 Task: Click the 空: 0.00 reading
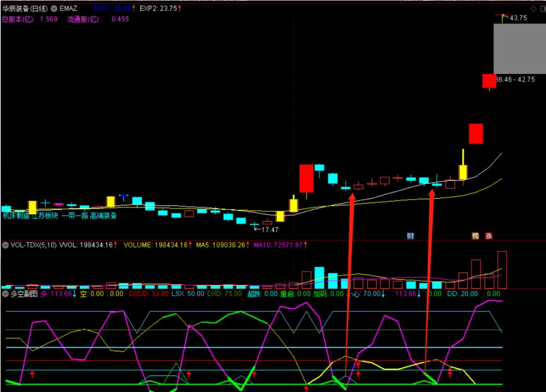click(x=92, y=294)
